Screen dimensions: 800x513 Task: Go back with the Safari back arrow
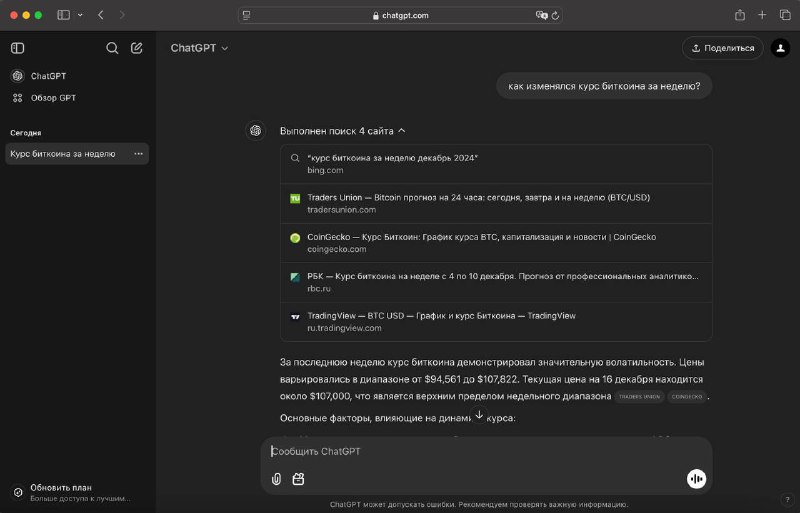click(101, 15)
